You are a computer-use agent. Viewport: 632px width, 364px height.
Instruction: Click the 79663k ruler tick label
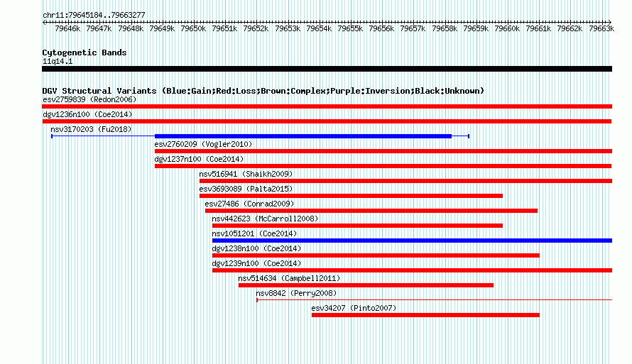[x=601, y=28]
